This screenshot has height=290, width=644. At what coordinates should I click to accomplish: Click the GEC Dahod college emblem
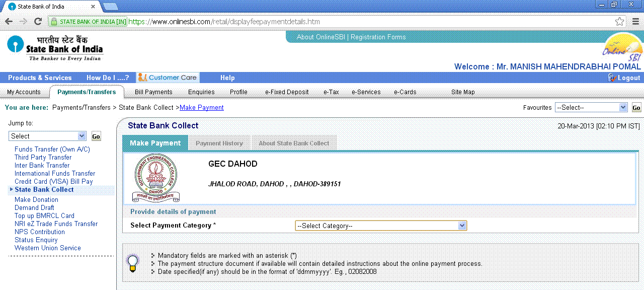click(x=156, y=178)
